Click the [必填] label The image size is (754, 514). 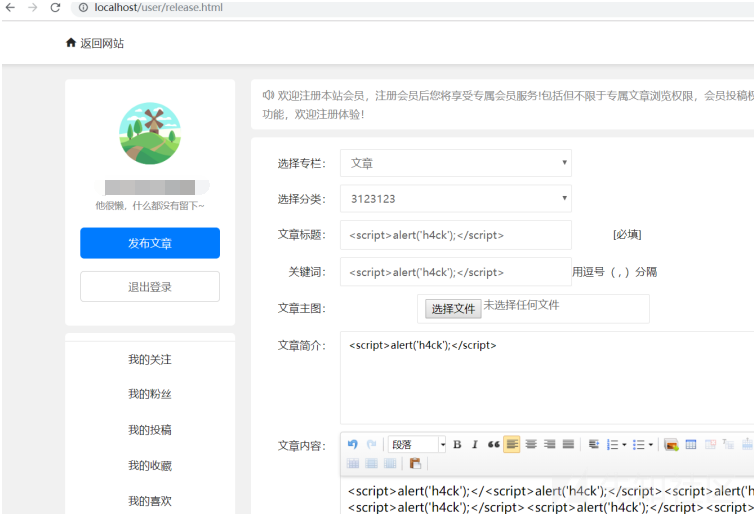(627, 235)
